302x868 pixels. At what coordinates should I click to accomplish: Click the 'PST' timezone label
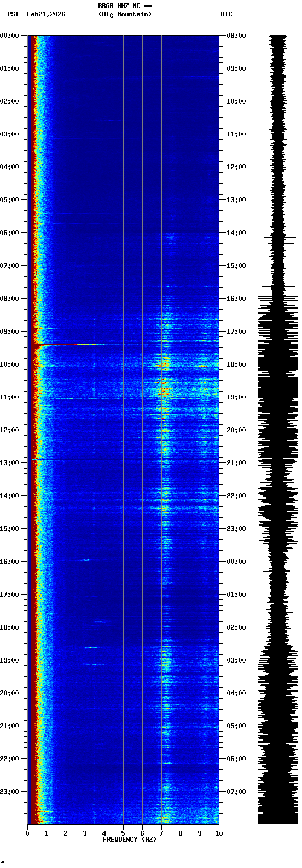13,14
